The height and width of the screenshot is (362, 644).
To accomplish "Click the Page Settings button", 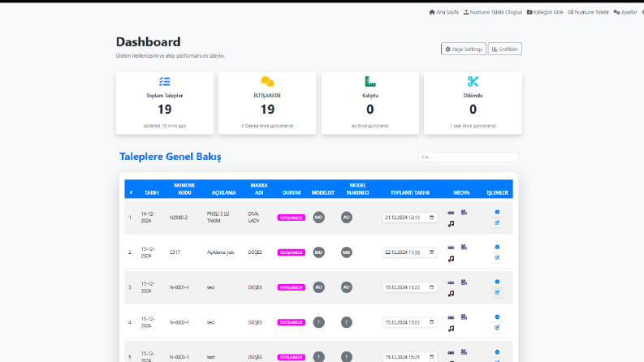I will [464, 49].
